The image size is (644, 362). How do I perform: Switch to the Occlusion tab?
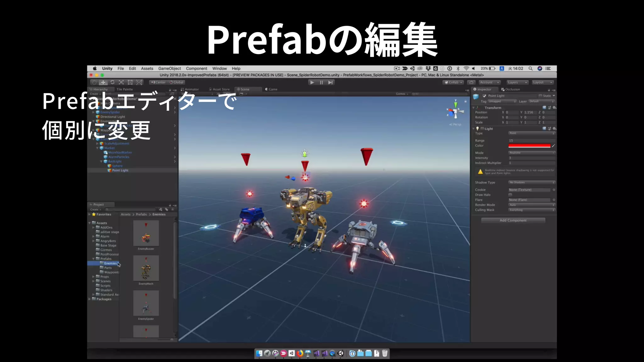point(511,90)
